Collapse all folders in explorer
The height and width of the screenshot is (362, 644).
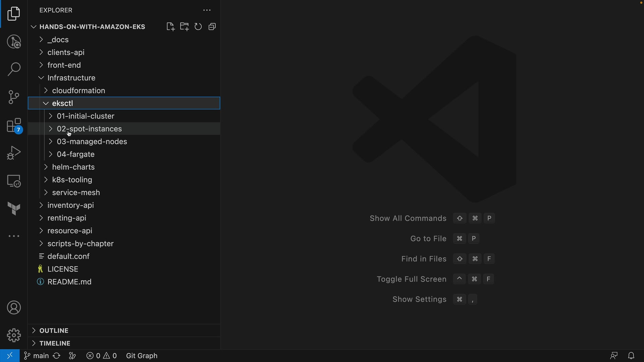(x=212, y=27)
